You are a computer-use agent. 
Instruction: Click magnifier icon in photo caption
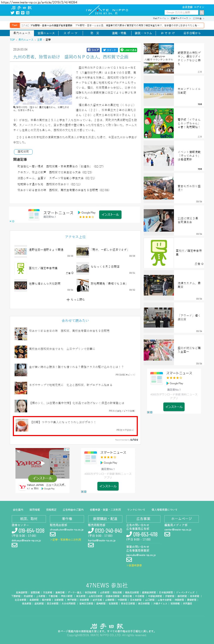[x=14, y=107]
